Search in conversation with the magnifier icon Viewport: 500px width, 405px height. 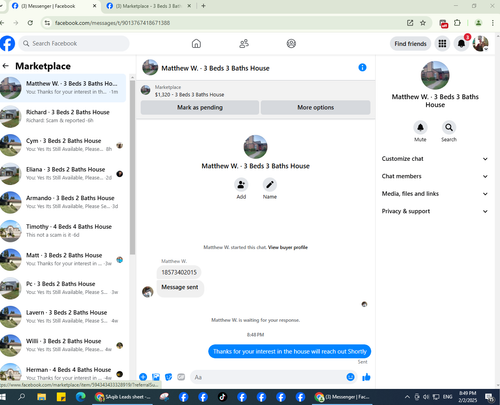449,127
